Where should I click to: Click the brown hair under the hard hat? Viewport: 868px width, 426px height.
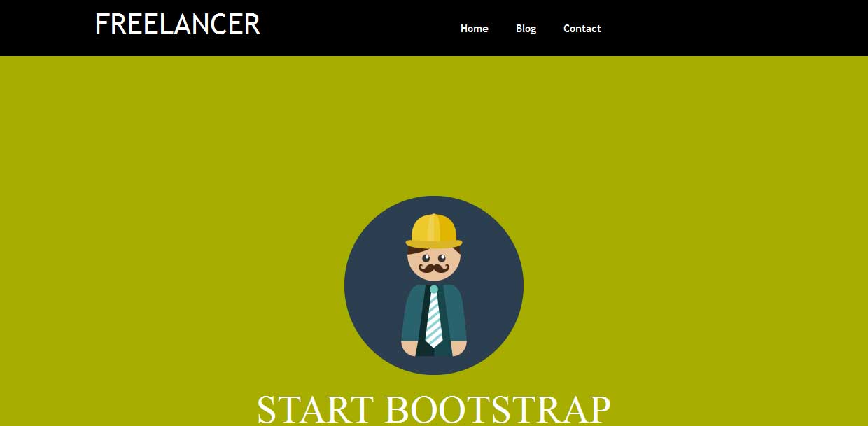[x=413, y=250]
